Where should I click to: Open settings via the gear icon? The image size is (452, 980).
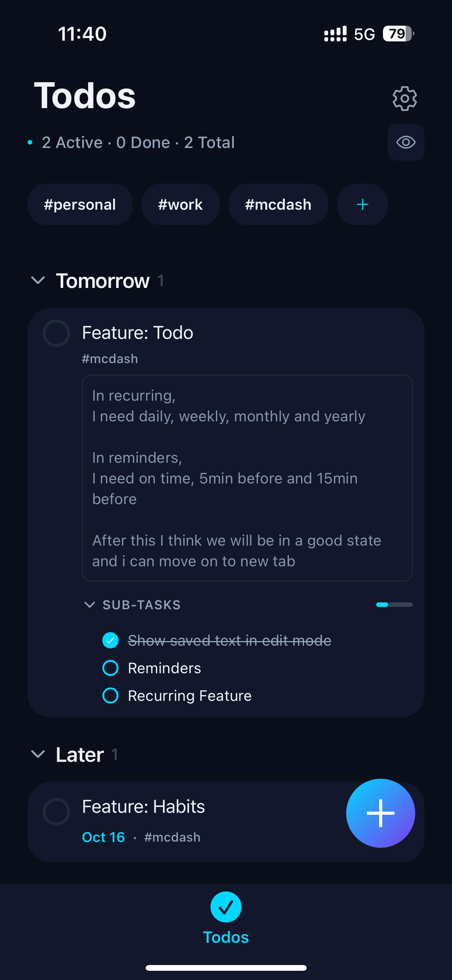point(405,99)
